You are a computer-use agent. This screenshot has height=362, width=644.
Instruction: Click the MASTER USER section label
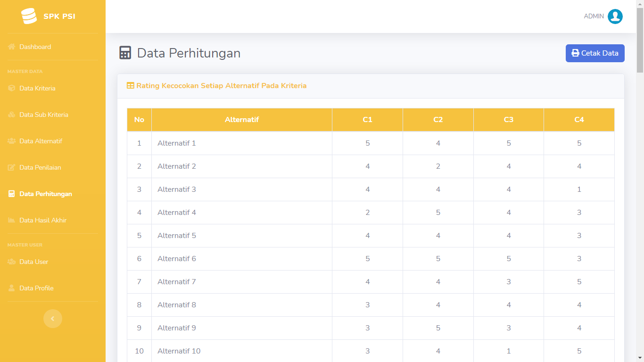click(x=25, y=245)
